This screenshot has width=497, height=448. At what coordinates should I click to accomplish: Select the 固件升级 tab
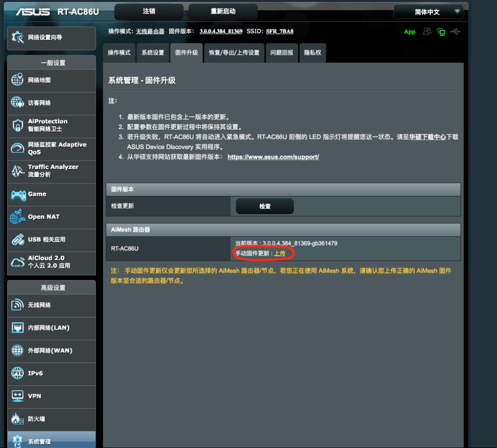(x=186, y=53)
